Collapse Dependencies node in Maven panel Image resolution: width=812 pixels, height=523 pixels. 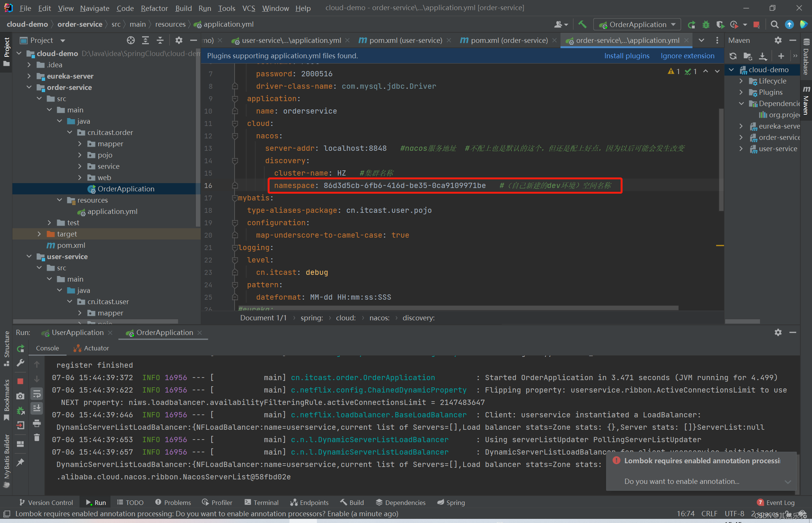tap(741, 103)
